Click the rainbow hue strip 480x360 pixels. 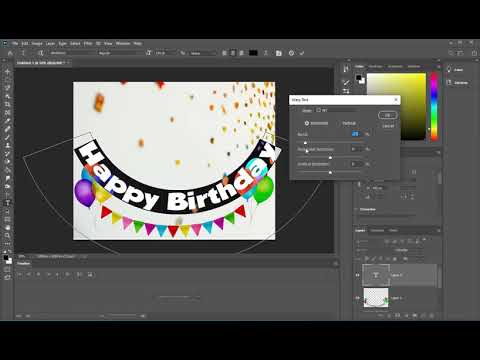pyautogui.click(x=434, y=106)
